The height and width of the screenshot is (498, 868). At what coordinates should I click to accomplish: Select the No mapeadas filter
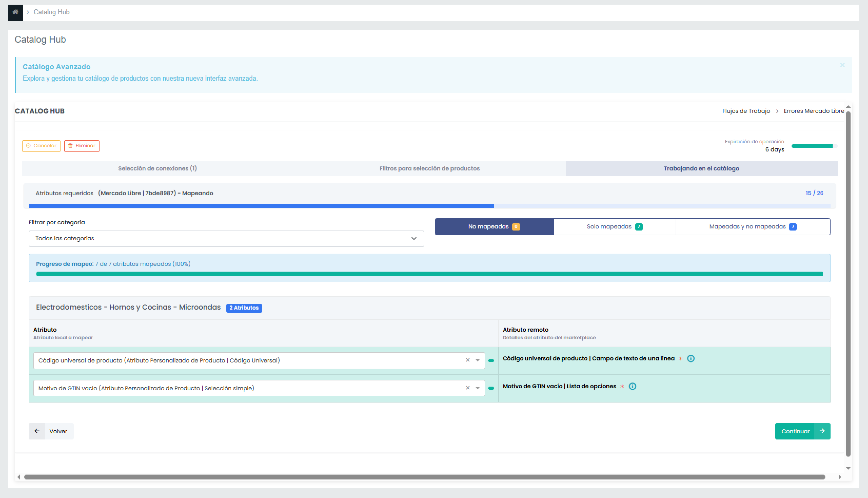click(x=494, y=226)
